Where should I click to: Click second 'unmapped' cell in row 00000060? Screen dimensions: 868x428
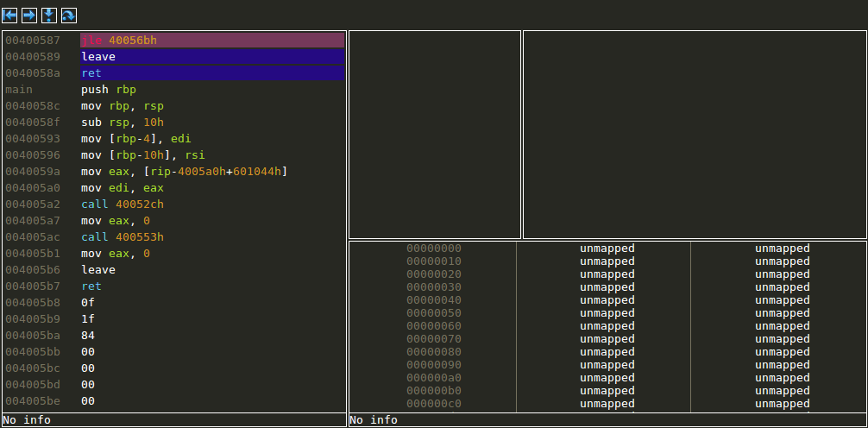(x=783, y=326)
